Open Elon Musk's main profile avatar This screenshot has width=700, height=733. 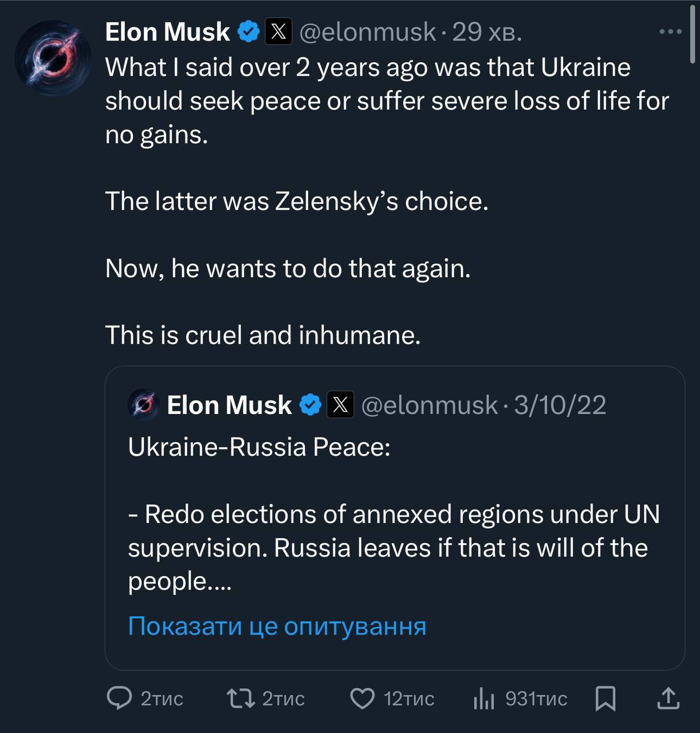tap(53, 58)
